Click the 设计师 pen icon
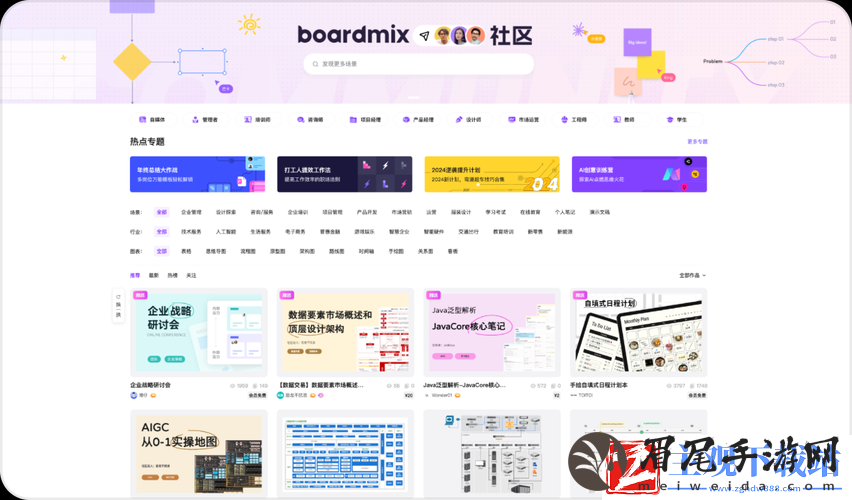 click(x=459, y=120)
